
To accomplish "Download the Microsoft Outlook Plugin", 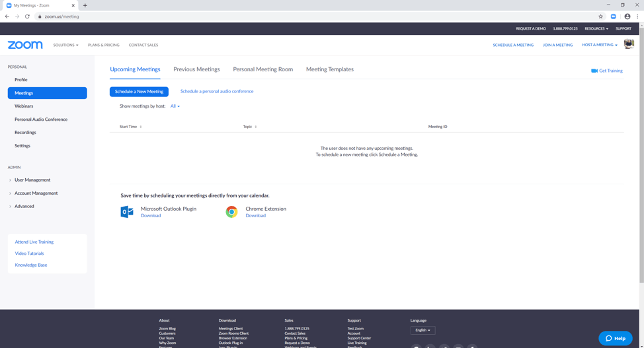I will (x=151, y=216).
